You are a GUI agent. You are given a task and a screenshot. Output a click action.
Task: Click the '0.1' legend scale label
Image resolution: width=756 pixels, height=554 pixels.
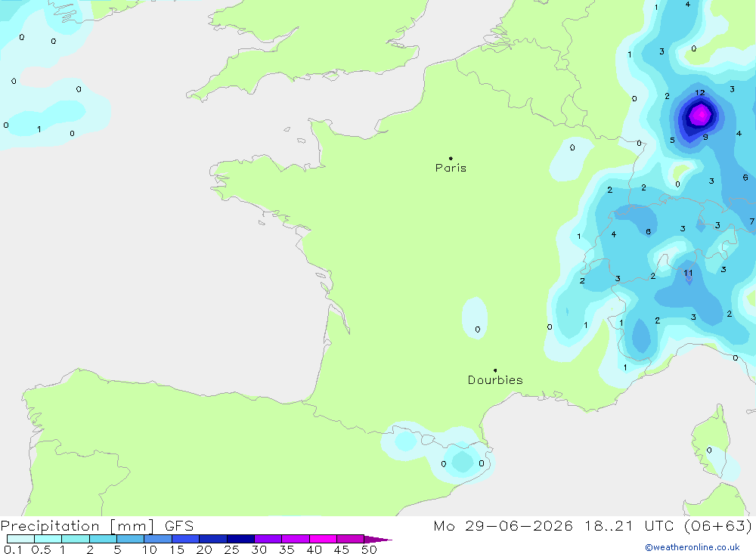pyautogui.click(x=13, y=549)
